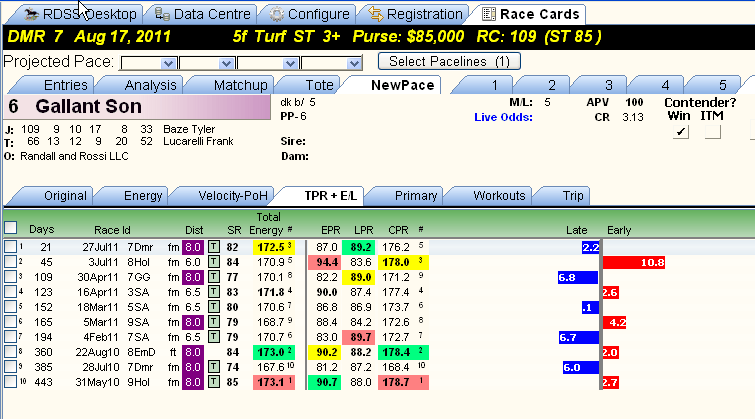Click the turf T icon on 30Apr11 row

(x=214, y=277)
